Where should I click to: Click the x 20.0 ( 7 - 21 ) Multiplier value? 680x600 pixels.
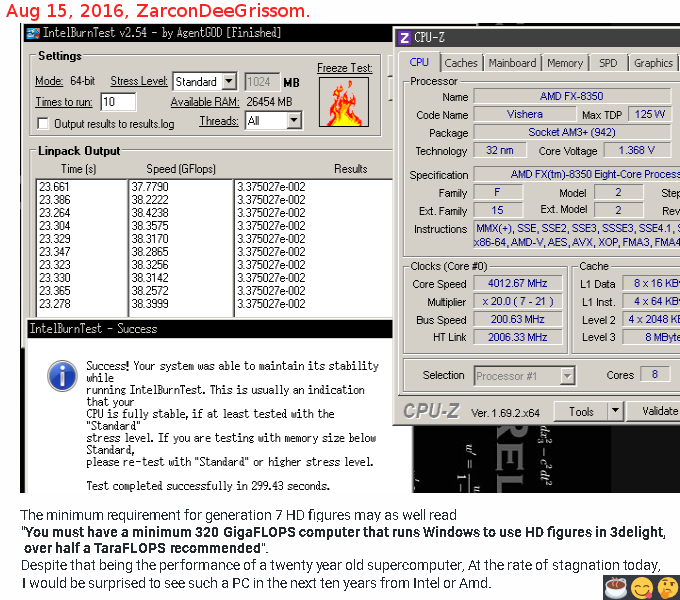tap(517, 301)
